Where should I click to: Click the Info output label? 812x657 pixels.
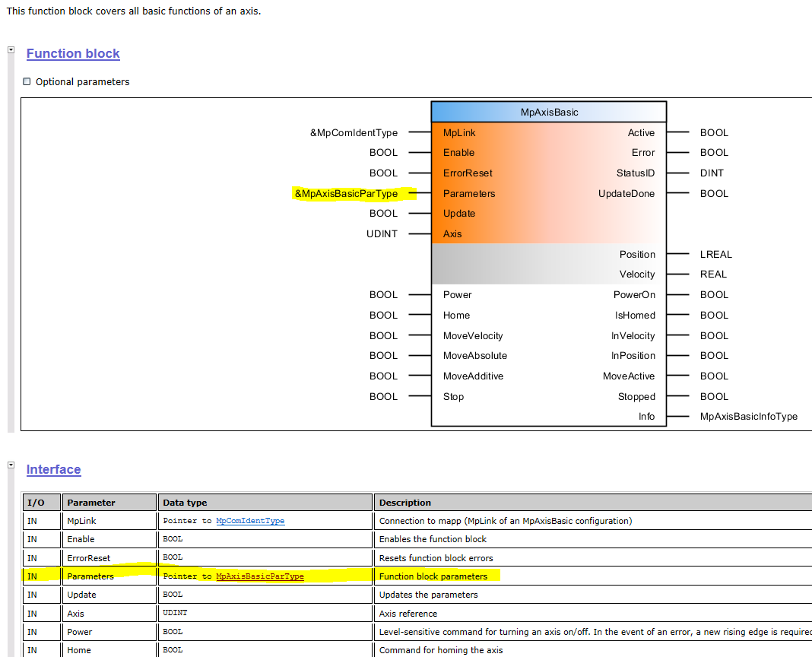coord(646,417)
